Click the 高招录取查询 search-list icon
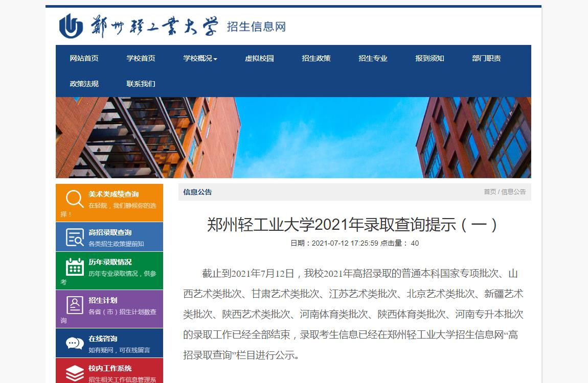 pos(75,237)
